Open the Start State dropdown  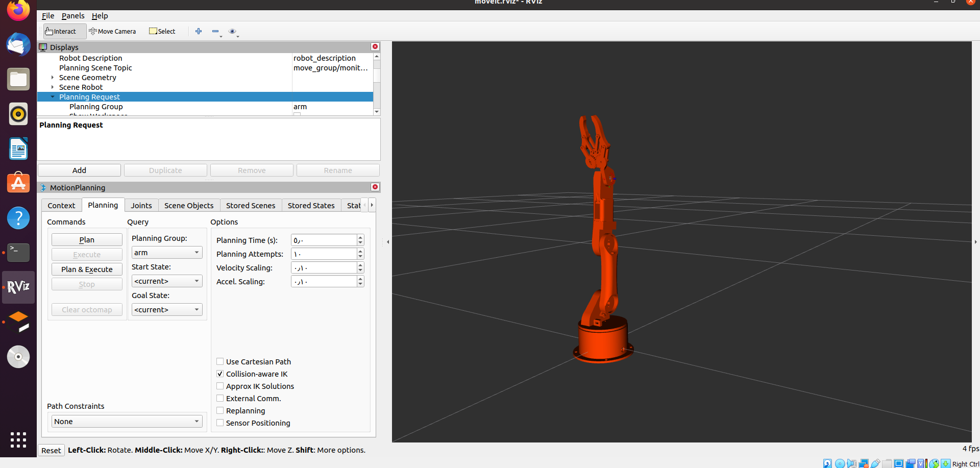[167, 281]
